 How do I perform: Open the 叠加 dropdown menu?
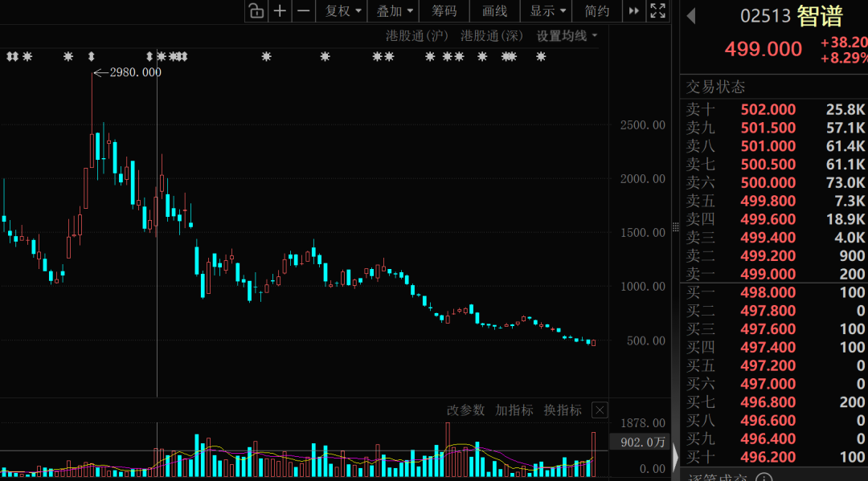point(394,11)
